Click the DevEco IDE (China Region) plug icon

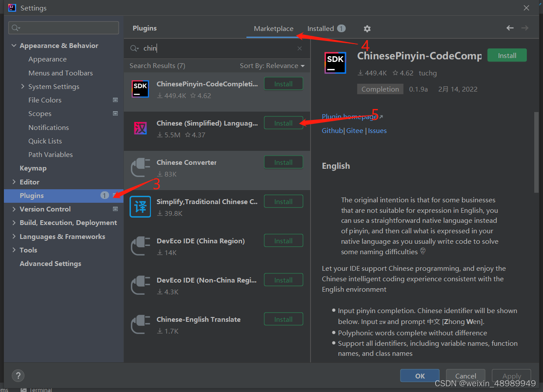click(140, 246)
